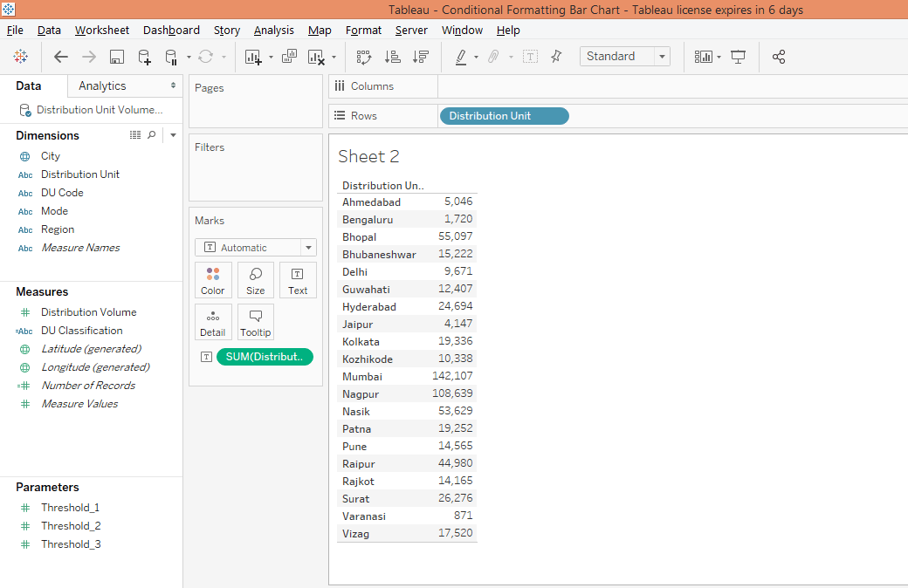
Task: Swap rows and columns using toolbar icon
Action: (364, 57)
